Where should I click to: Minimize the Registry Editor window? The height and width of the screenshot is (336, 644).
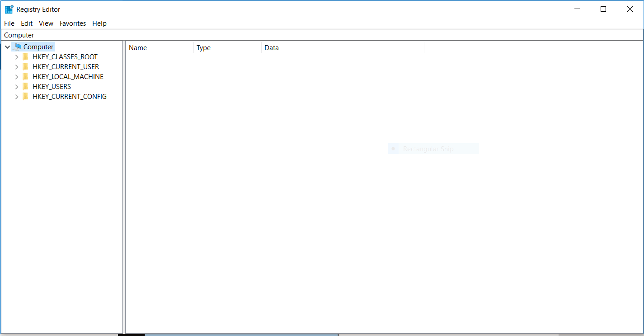577,9
